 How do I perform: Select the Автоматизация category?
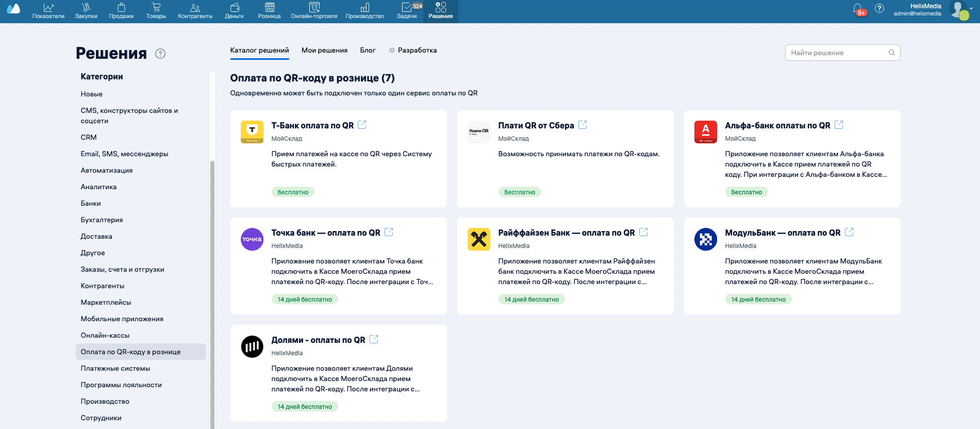pos(107,170)
